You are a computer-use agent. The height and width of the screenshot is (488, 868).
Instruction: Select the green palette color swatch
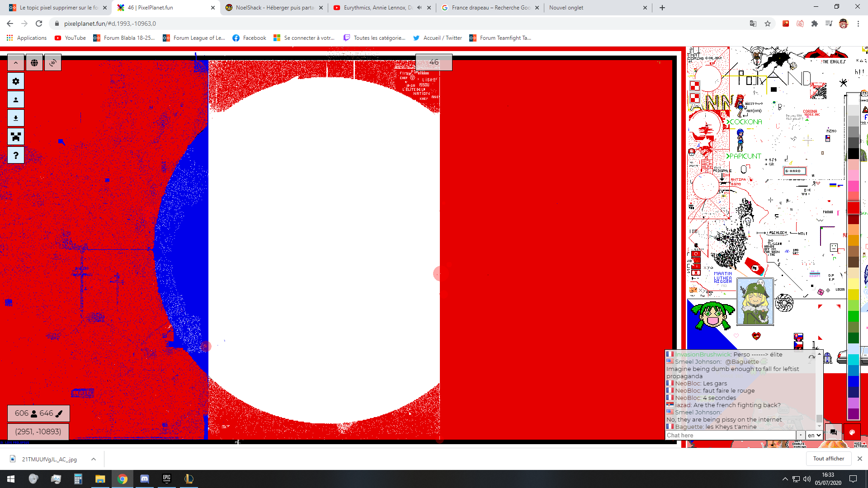(853, 316)
